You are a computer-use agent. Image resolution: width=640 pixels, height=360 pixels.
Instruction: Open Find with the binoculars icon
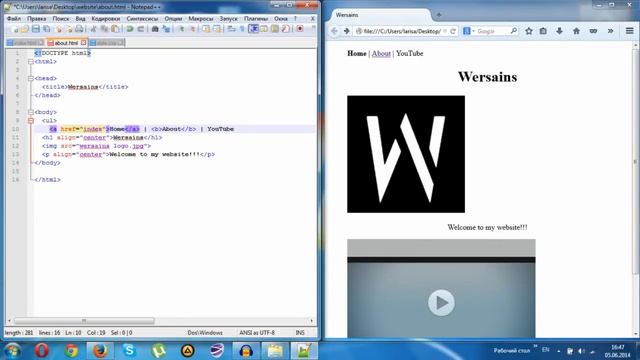click(x=155, y=29)
